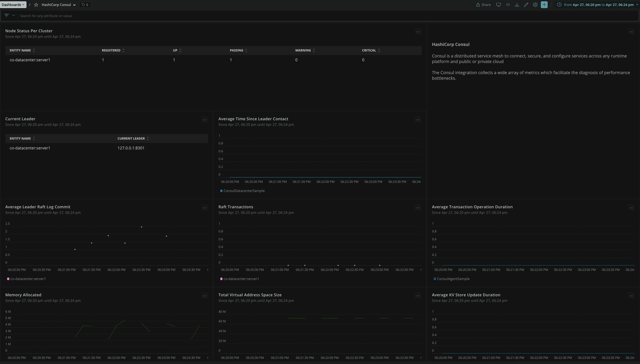Screen dimensions: 640x364
Task: Click the plus add widget button
Action: click(544, 5)
